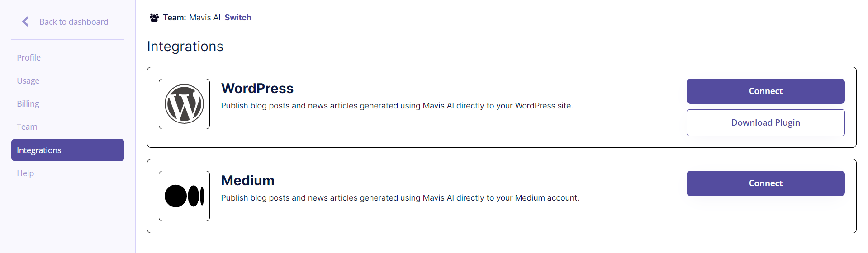
Task: Click the back chevron arrow icon
Action: pyautogui.click(x=26, y=22)
